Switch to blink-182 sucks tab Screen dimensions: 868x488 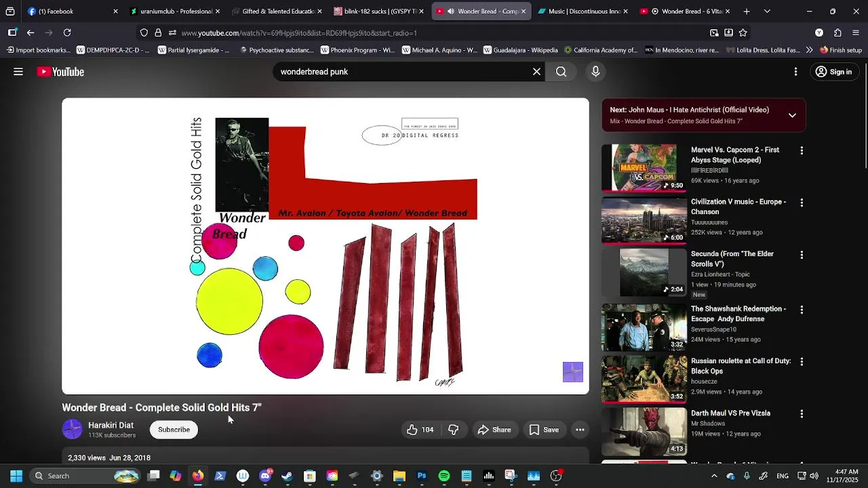point(379,12)
